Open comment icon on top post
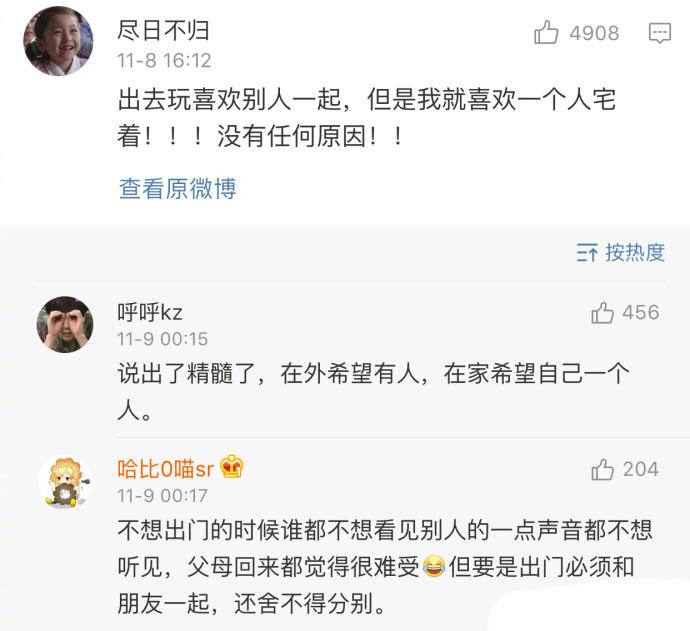Screen dimensions: 690x631 click(660, 34)
